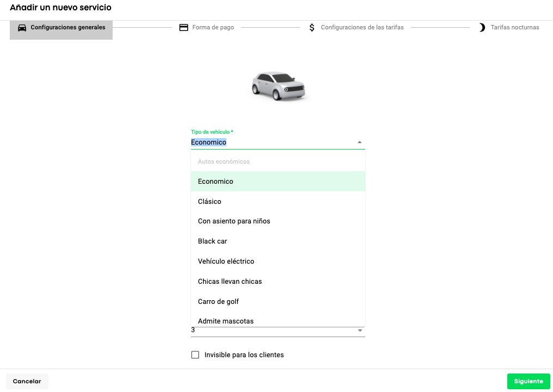553x392 pixels.
Task: Select Economico from the list
Action: [278, 182]
